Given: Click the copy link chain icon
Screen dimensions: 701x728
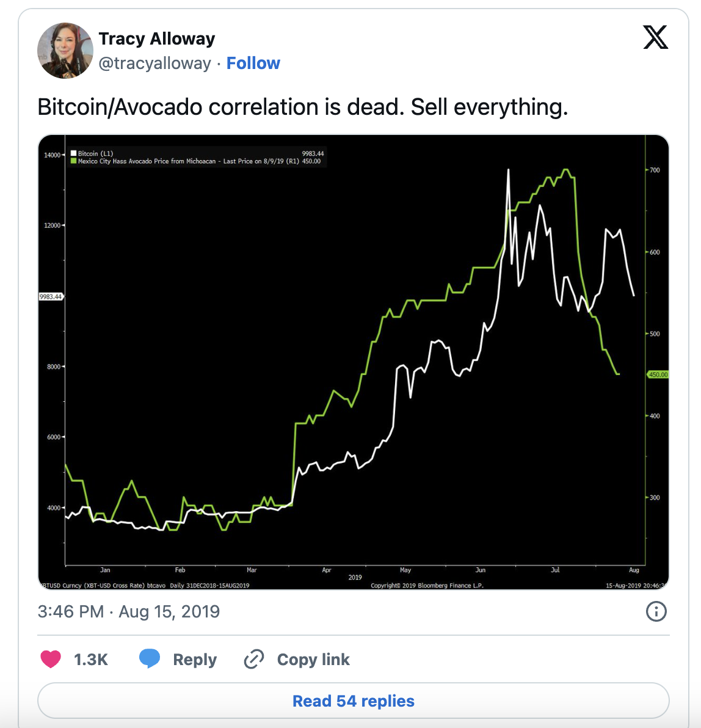Looking at the screenshot, I should pyautogui.click(x=254, y=659).
